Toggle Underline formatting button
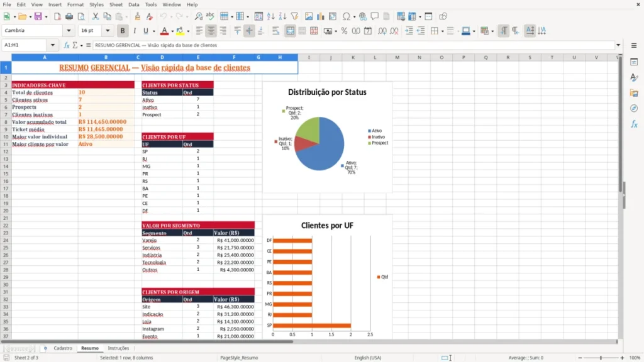Image resolution: width=644 pixels, height=362 pixels. pos(145,31)
